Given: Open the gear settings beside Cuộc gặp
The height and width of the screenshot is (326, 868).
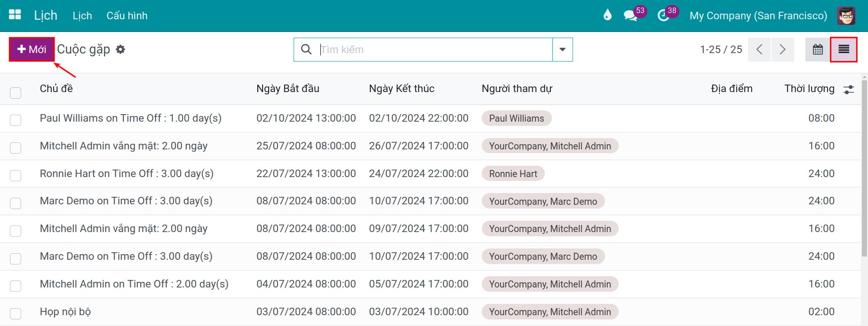Looking at the screenshot, I should point(120,49).
